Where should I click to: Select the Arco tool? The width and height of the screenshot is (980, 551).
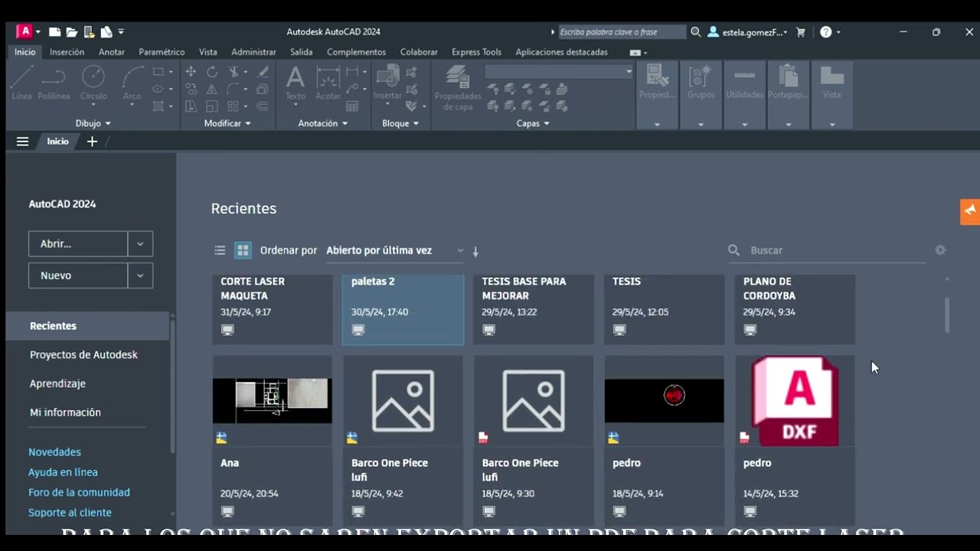tap(132, 83)
